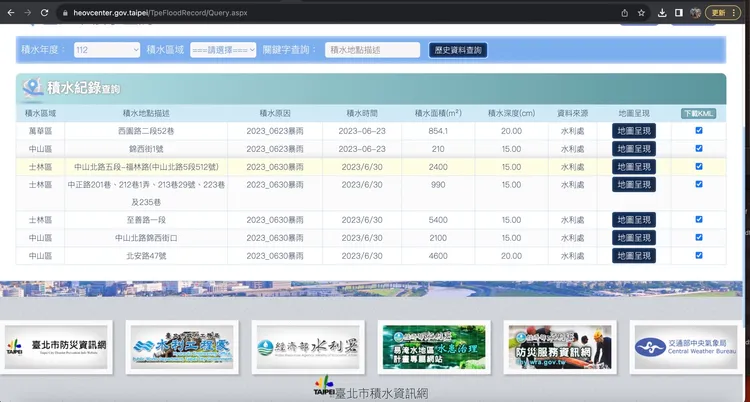Uncheck KML checkbox for 西園路二段52巷 row

(699, 130)
